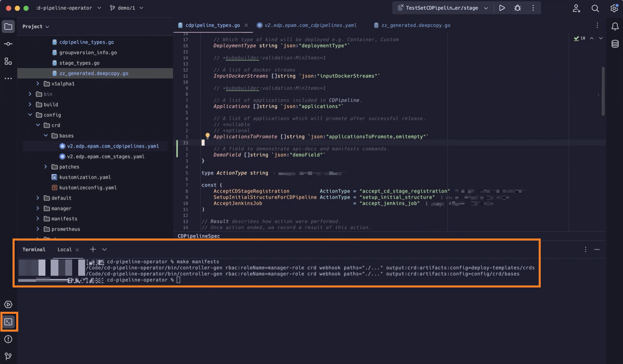
Task: Switch to v2.edp.epam.com_cdpipelines.yaml editor tab
Action: tap(310, 25)
